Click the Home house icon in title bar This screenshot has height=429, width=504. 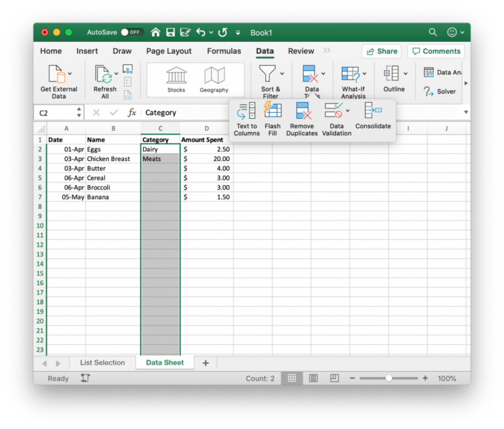coord(156,32)
